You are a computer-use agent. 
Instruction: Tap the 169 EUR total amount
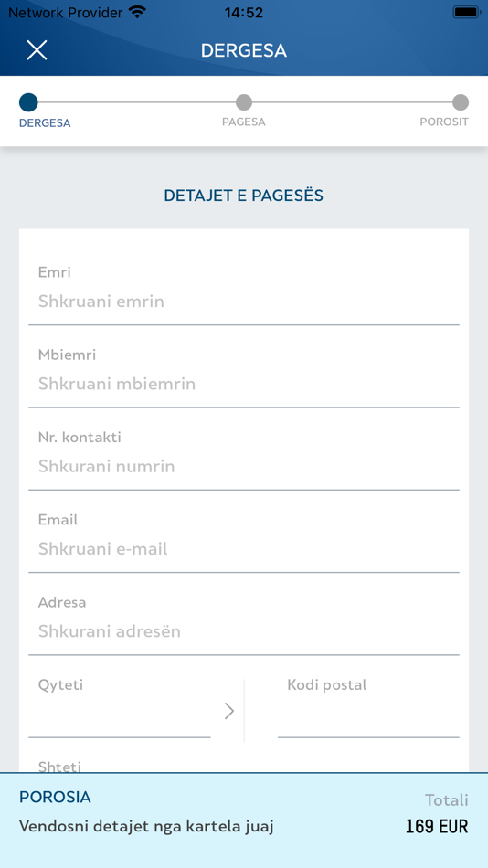pyautogui.click(x=437, y=827)
